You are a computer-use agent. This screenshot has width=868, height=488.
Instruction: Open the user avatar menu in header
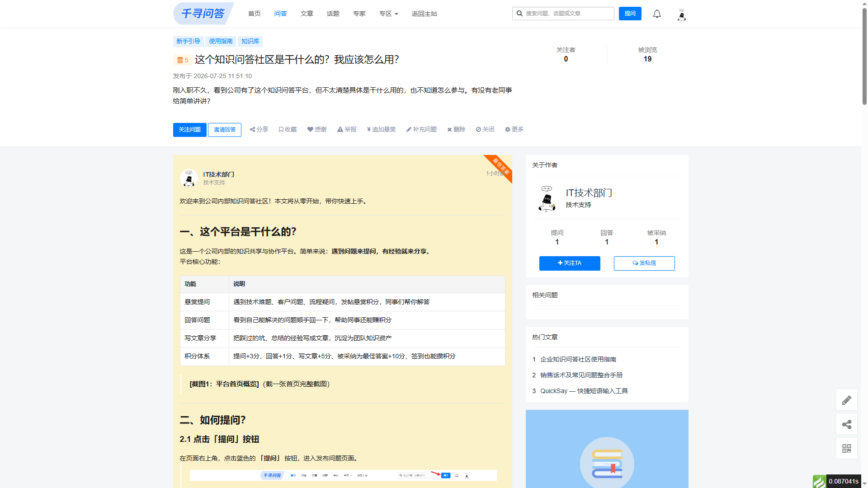pos(681,15)
